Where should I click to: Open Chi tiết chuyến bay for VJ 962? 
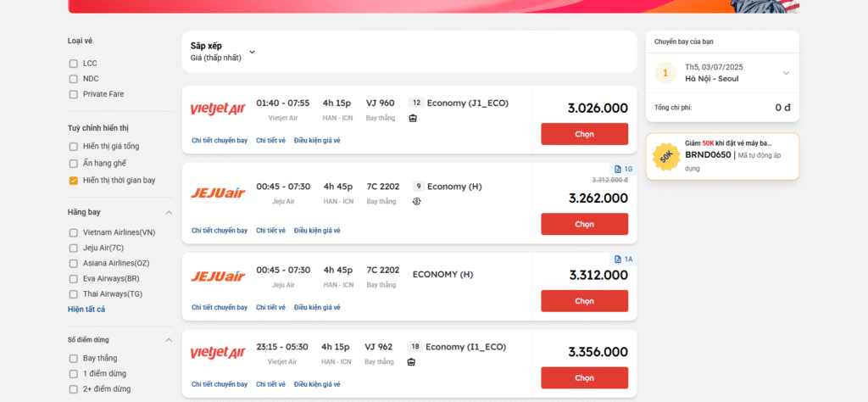[220, 384]
